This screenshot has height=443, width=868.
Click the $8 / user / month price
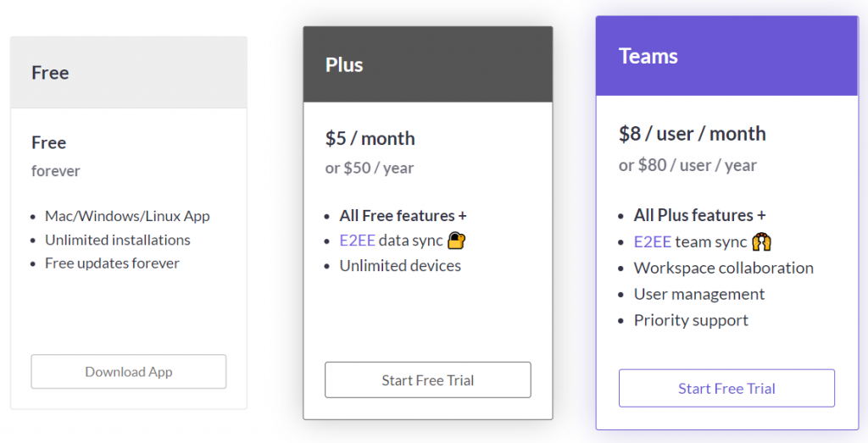(x=693, y=134)
